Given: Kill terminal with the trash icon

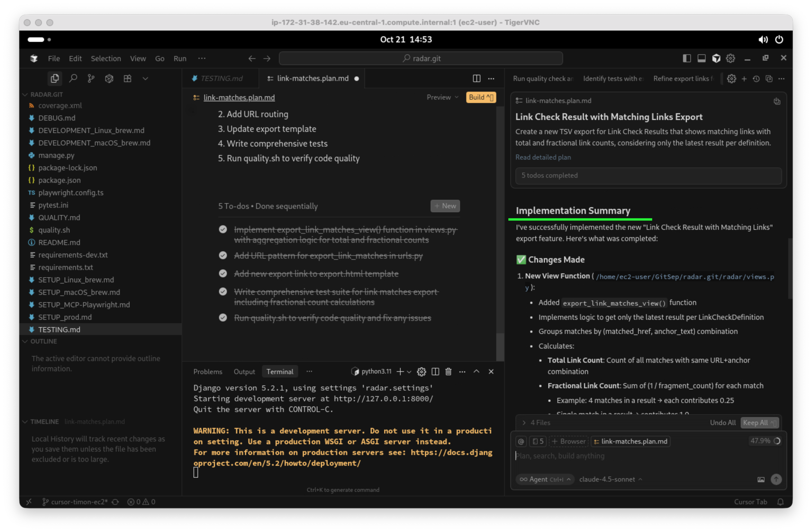Looking at the screenshot, I should (448, 371).
